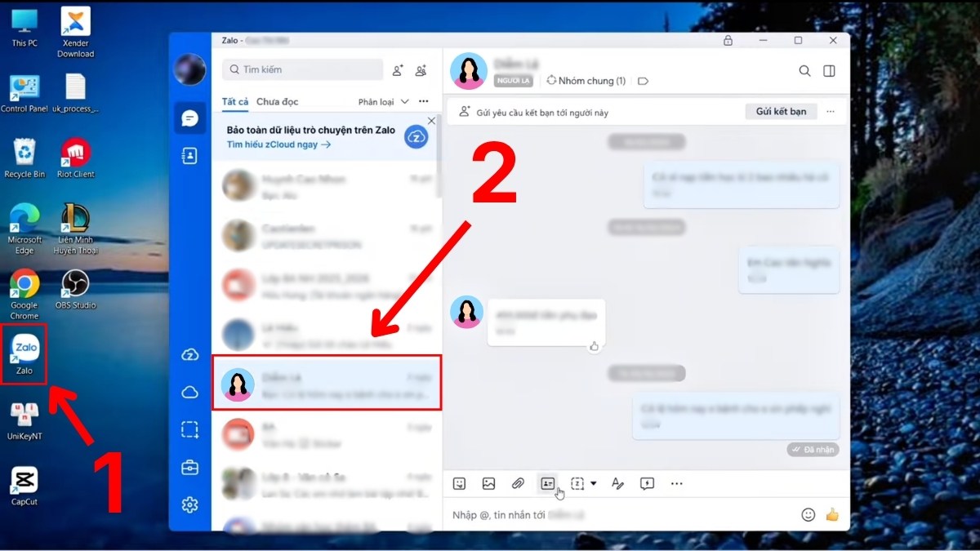980x551 pixels.
Task: Open My Cloud icon in the sidebar
Action: (189, 393)
